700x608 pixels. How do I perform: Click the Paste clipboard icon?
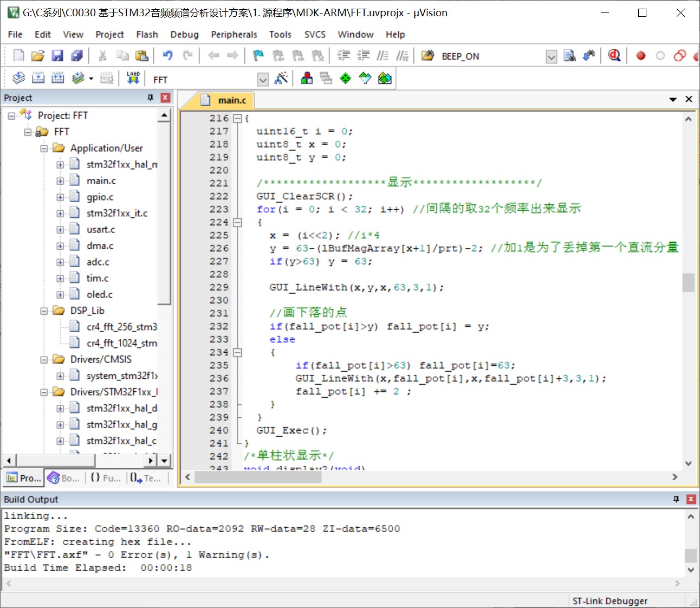coord(142,55)
